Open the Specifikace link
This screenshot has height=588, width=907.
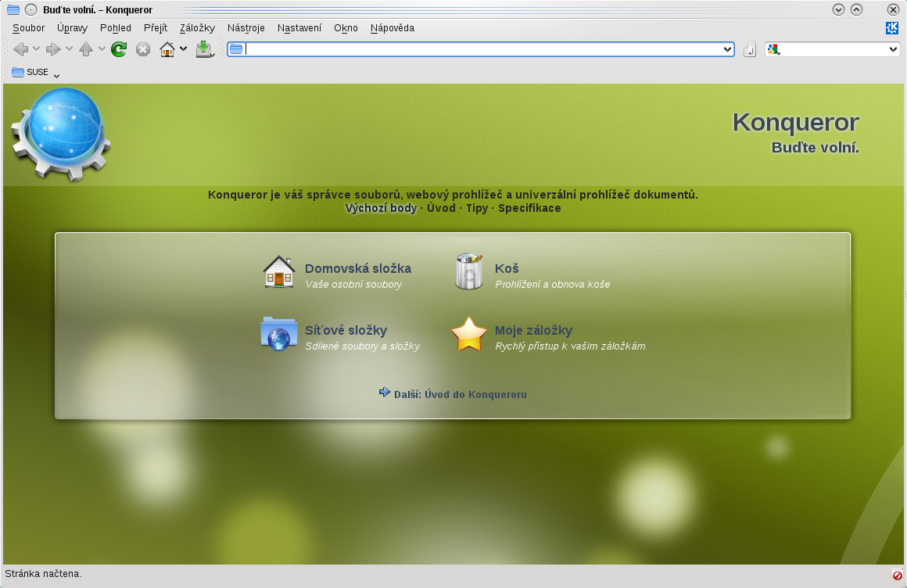click(529, 208)
